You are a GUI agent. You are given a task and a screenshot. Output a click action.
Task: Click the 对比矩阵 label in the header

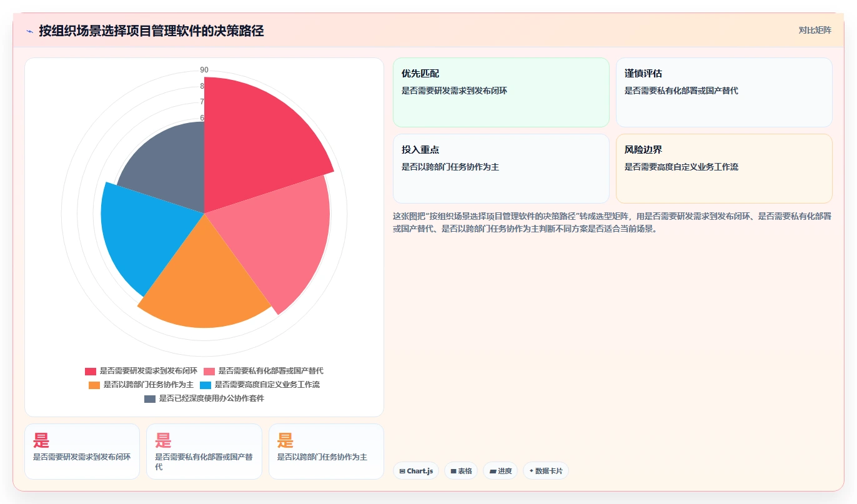(x=815, y=30)
